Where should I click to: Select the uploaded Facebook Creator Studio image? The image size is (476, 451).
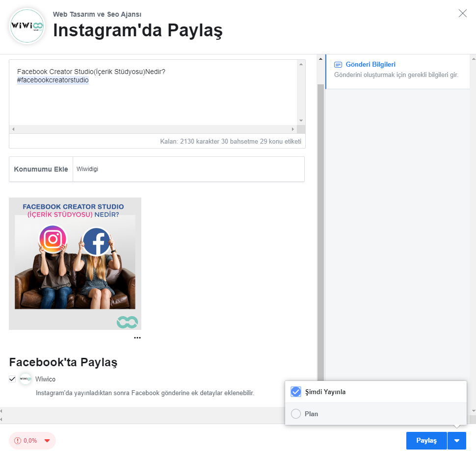pos(75,263)
